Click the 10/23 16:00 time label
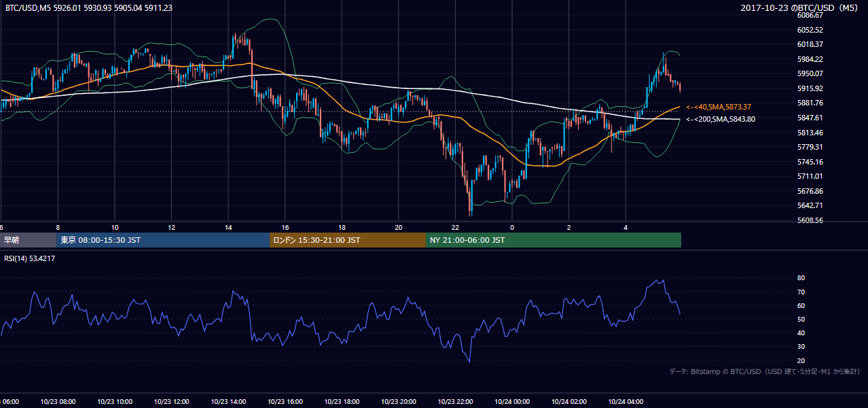Image resolution: width=868 pixels, height=408 pixels. (285, 401)
